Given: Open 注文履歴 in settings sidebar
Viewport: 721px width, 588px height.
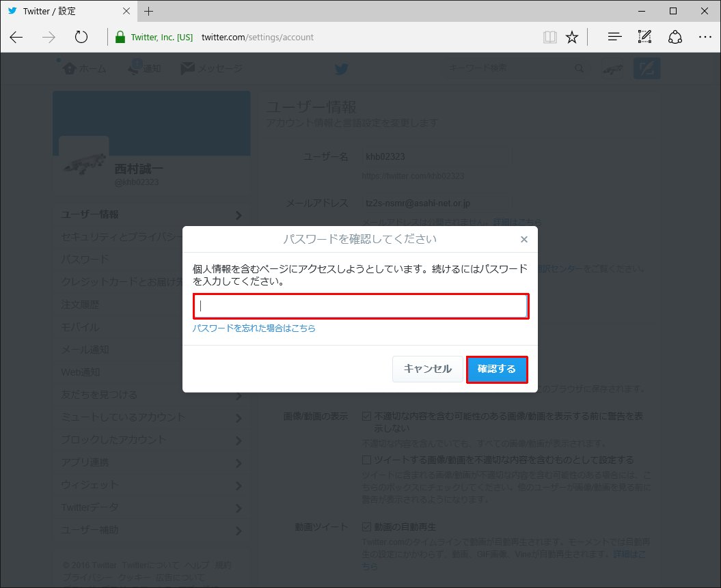Looking at the screenshot, I should pos(80,304).
